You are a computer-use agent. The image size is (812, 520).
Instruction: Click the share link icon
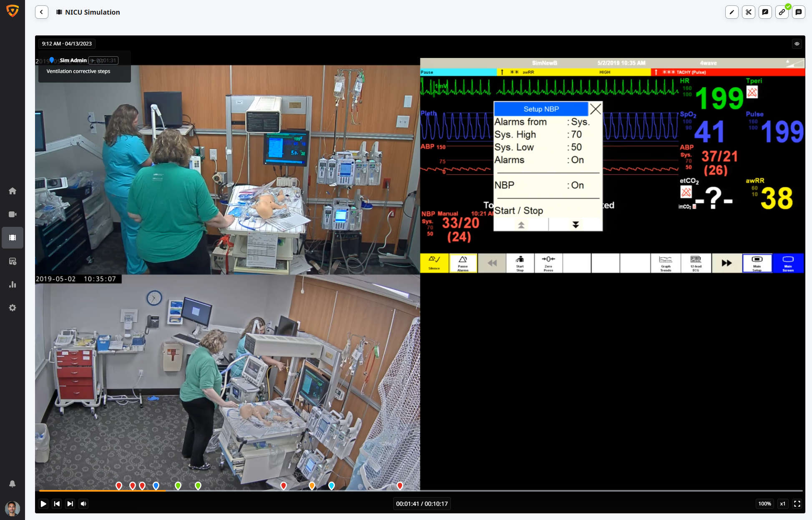pos(782,12)
